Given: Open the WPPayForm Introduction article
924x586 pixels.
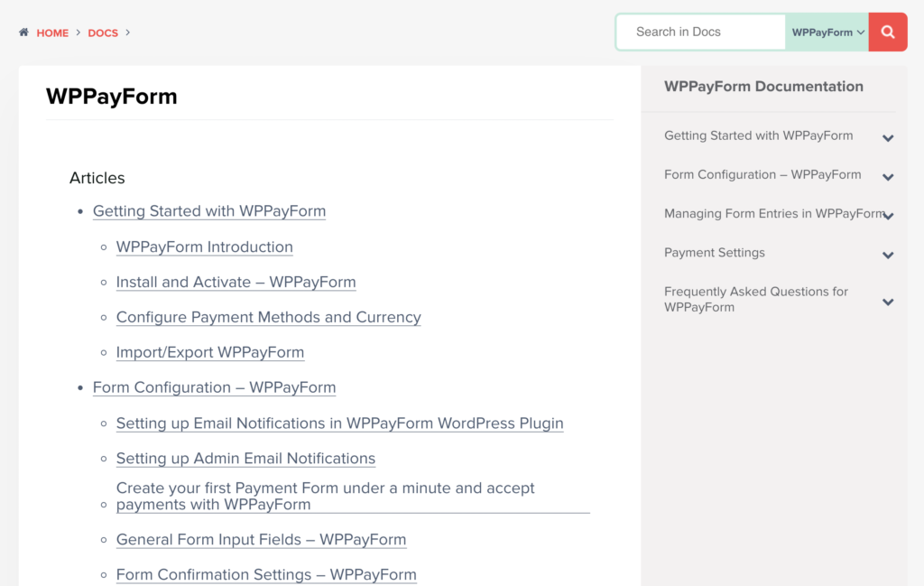Looking at the screenshot, I should pyautogui.click(x=205, y=246).
